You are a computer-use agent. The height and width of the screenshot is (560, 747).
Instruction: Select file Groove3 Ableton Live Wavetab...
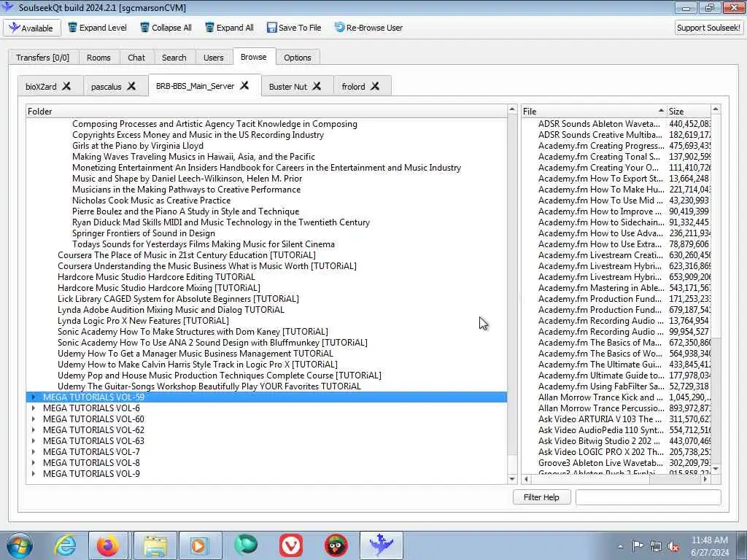tap(600, 463)
